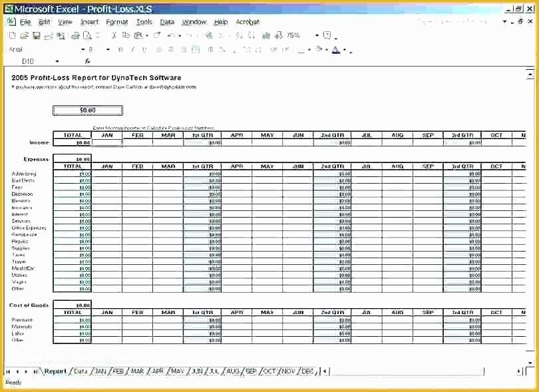The height and width of the screenshot is (392, 539).
Task: Click the Insert Hyperlink icon
Action: pyautogui.click(x=209, y=35)
